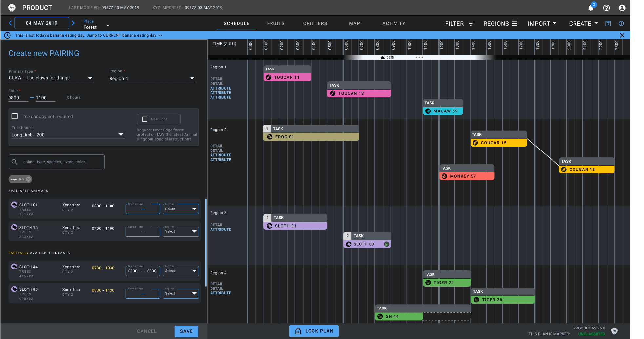Click the search magnifier icon
Screen dimensions: 644x339
point(14,162)
